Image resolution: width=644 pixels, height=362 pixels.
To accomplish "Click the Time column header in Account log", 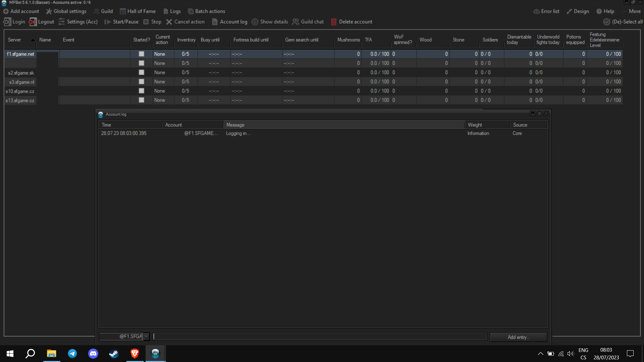I will coord(130,125).
